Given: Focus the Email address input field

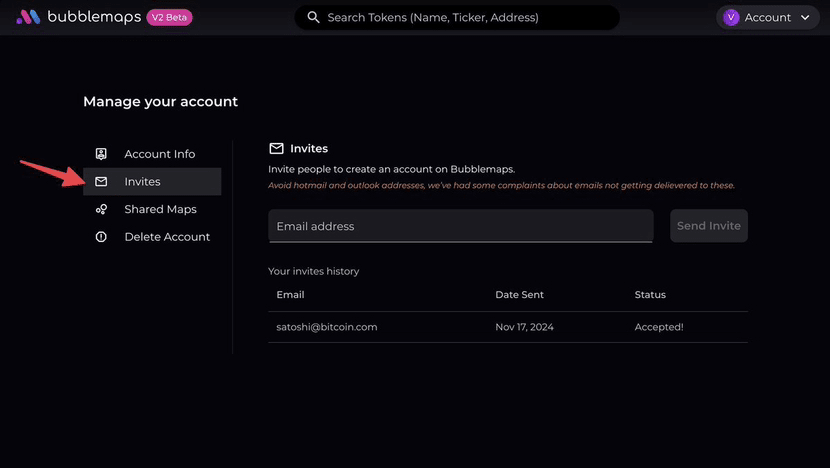Looking at the screenshot, I should [x=460, y=226].
